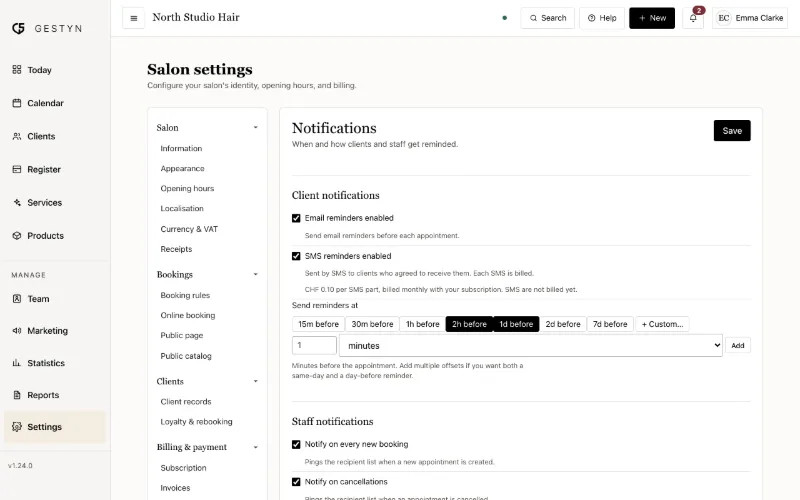
Task: Click the green status dot
Action: point(505,18)
